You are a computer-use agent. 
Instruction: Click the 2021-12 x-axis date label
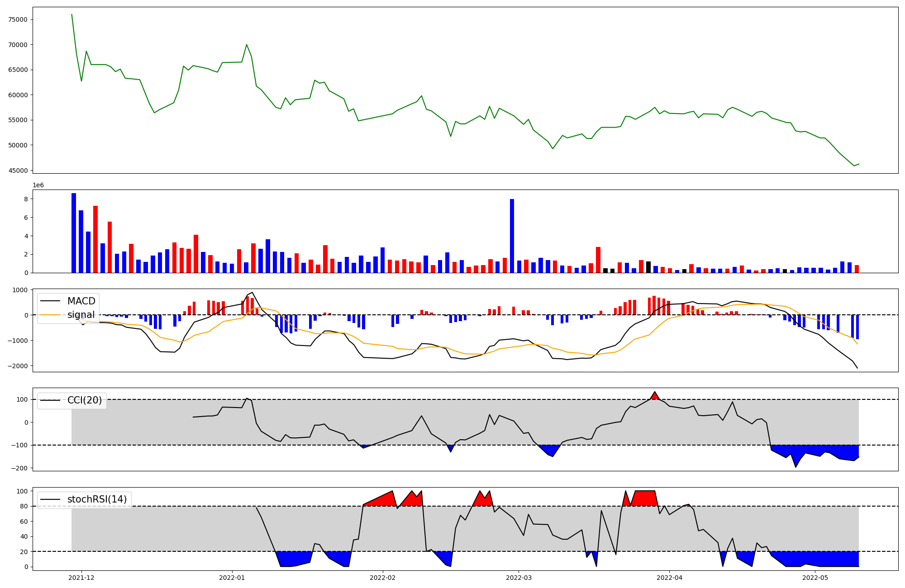pyautogui.click(x=81, y=578)
